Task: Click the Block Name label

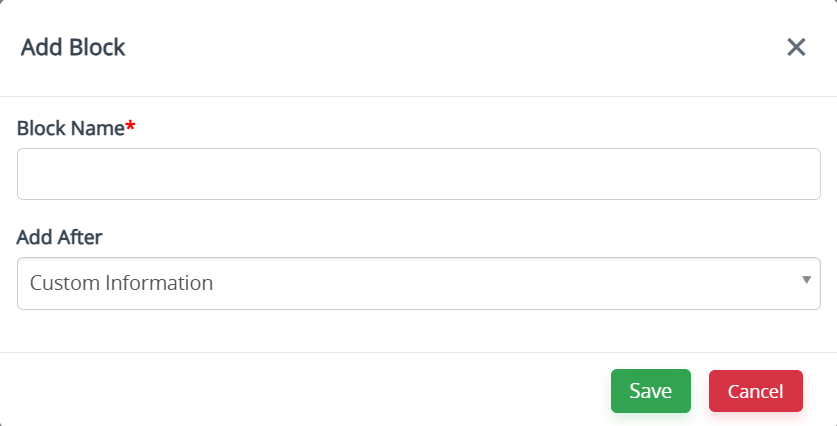Action: [x=70, y=128]
